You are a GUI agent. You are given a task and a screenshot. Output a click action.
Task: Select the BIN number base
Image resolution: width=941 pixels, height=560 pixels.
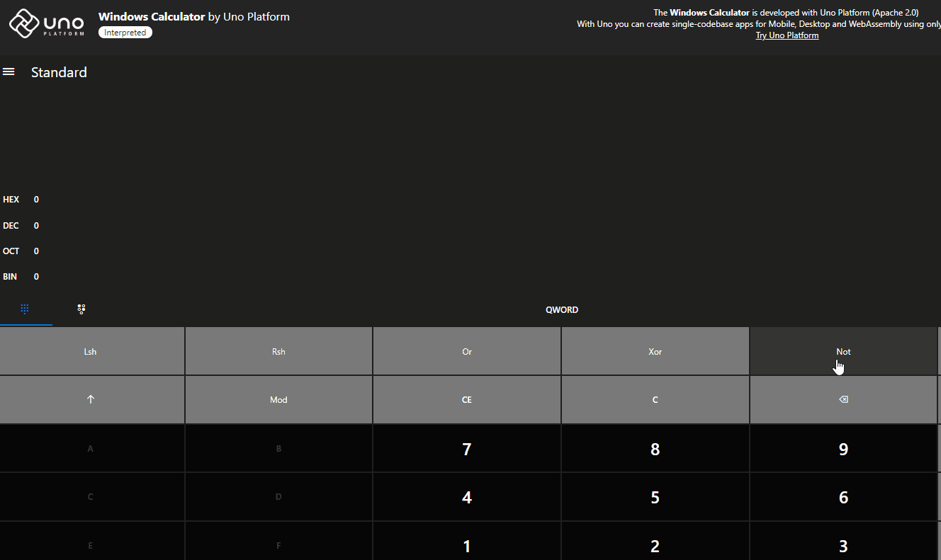pyautogui.click(x=10, y=276)
